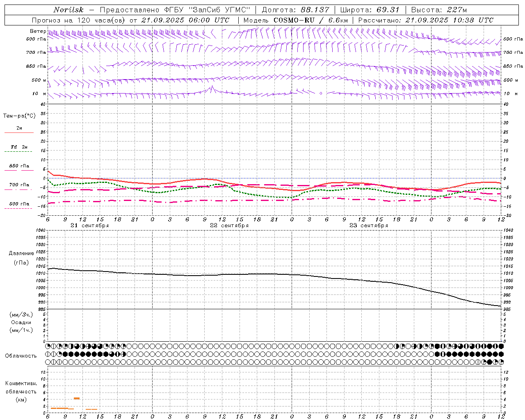Click the 700 гПа temperature legend label
This screenshot has height=420, width=525.
[x=19, y=185]
